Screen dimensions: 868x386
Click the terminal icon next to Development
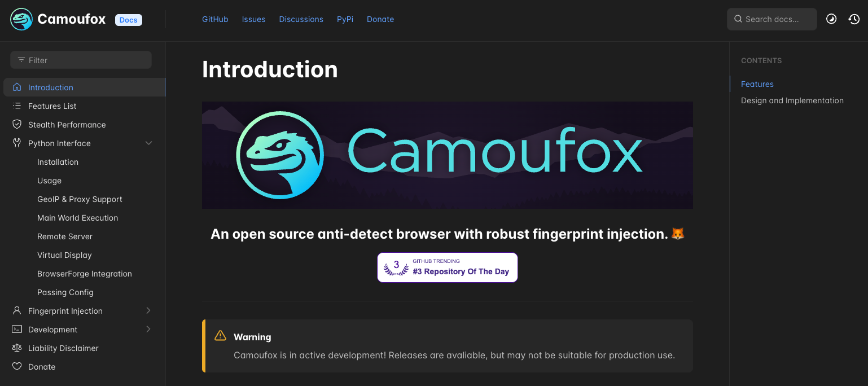coord(17,329)
